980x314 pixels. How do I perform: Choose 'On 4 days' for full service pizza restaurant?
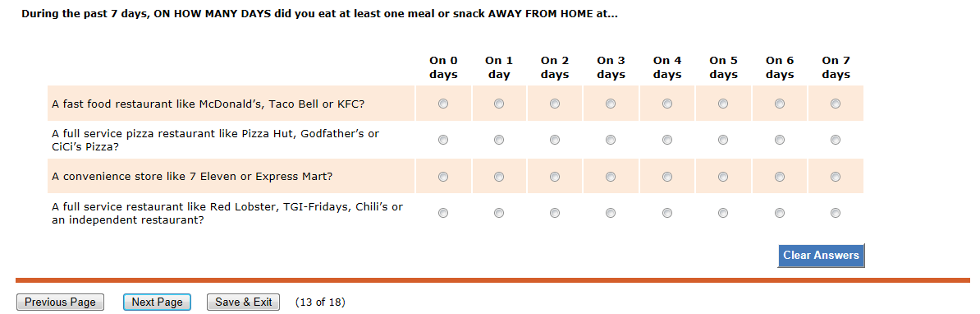[x=666, y=140]
